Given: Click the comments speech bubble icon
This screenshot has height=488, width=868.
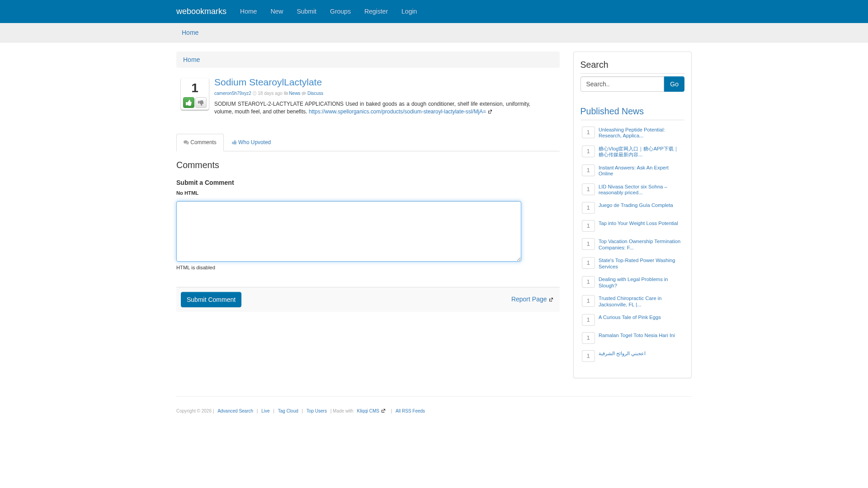Looking at the screenshot, I should coord(186,142).
